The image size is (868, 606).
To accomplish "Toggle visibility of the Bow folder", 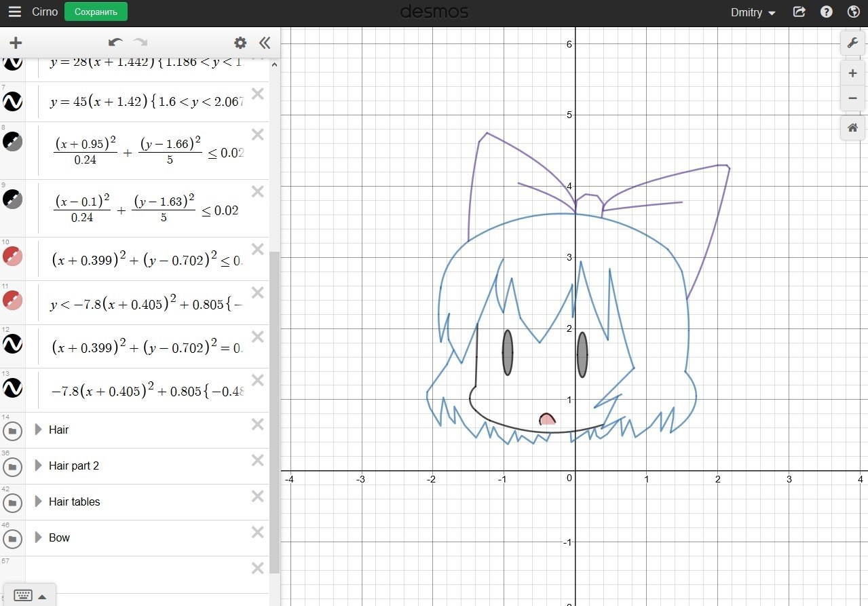I will click(13, 539).
